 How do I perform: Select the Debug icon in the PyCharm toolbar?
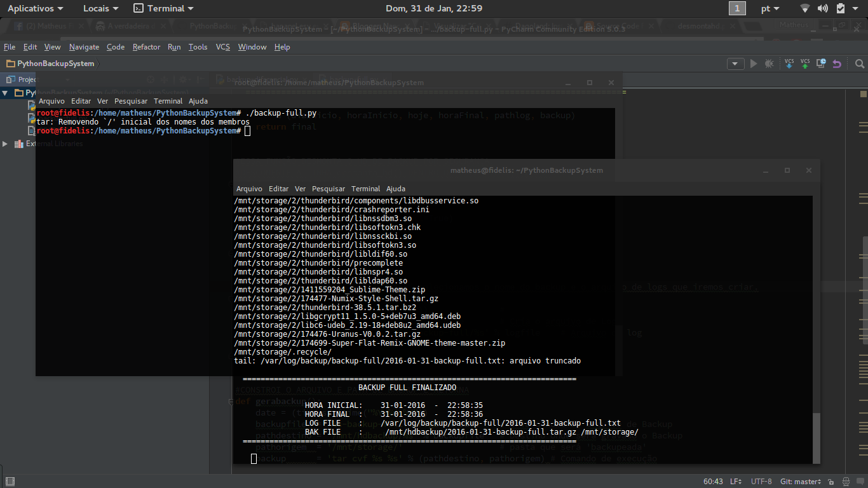(x=769, y=64)
